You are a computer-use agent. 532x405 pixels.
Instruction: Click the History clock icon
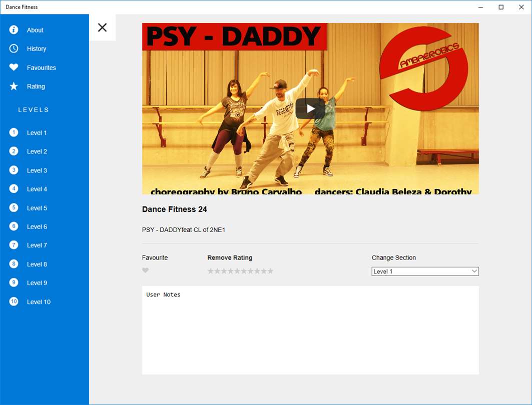click(x=14, y=48)
